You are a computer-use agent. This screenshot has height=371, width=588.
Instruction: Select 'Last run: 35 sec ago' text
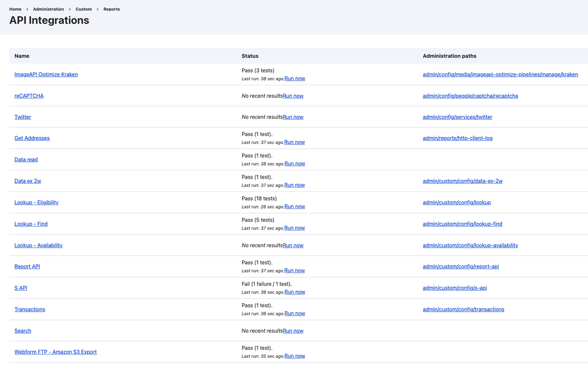pos(263,356)
